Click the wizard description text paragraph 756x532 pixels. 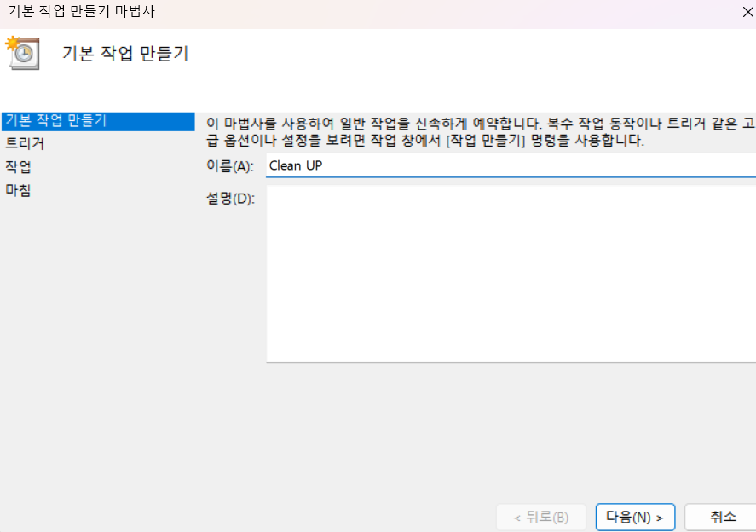tap(480, 132)
